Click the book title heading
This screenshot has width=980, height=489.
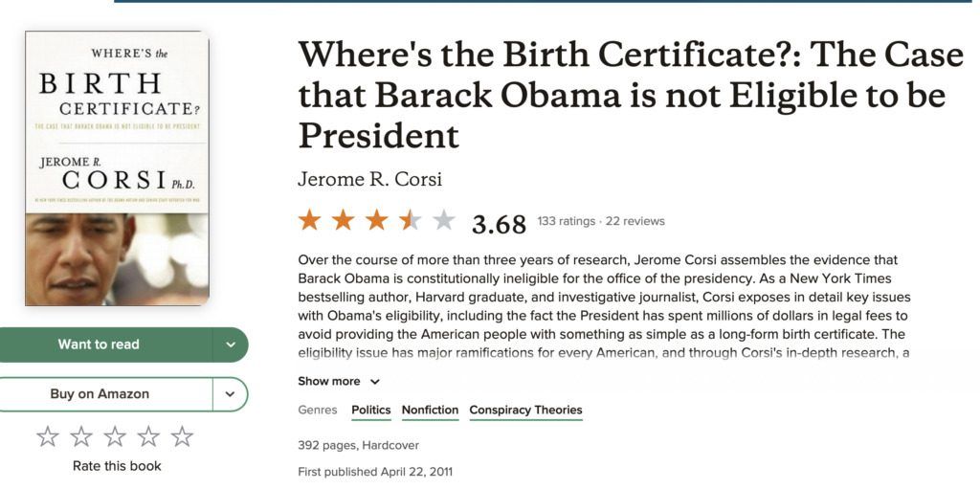pos(630,95)
